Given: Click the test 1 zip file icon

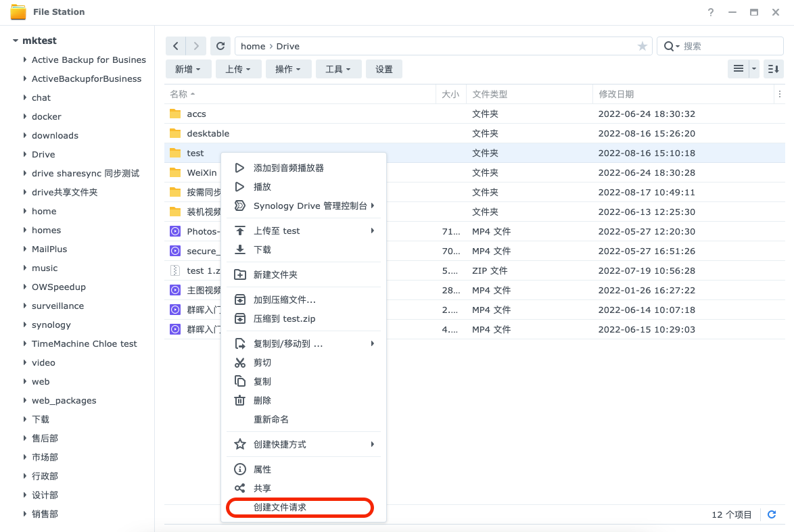Looking at the screenshot, I should (175, 271).
